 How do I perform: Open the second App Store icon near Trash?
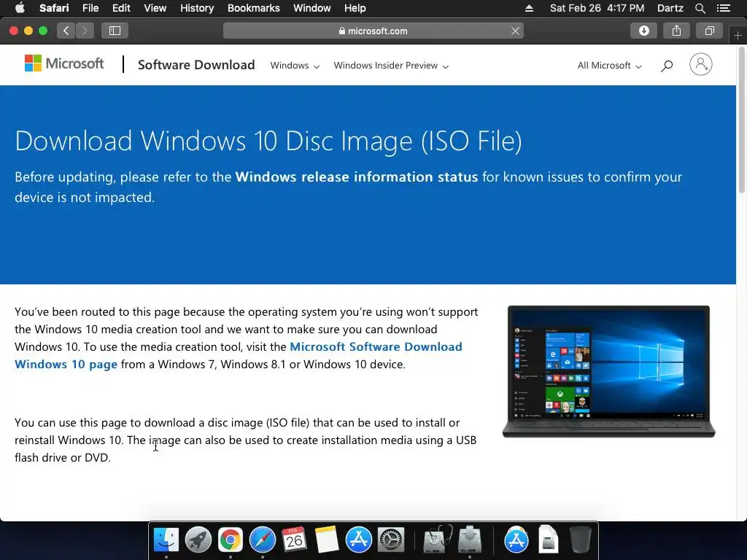[516, 540]
